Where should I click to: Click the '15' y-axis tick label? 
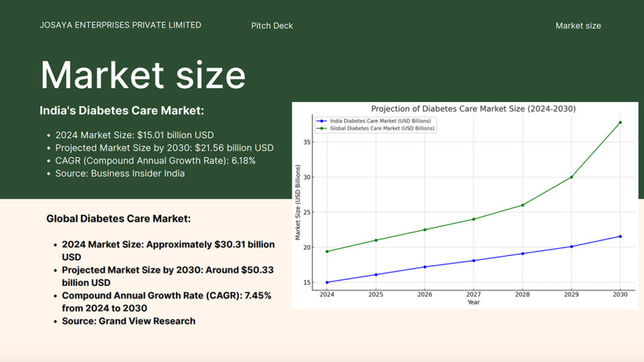307,283
